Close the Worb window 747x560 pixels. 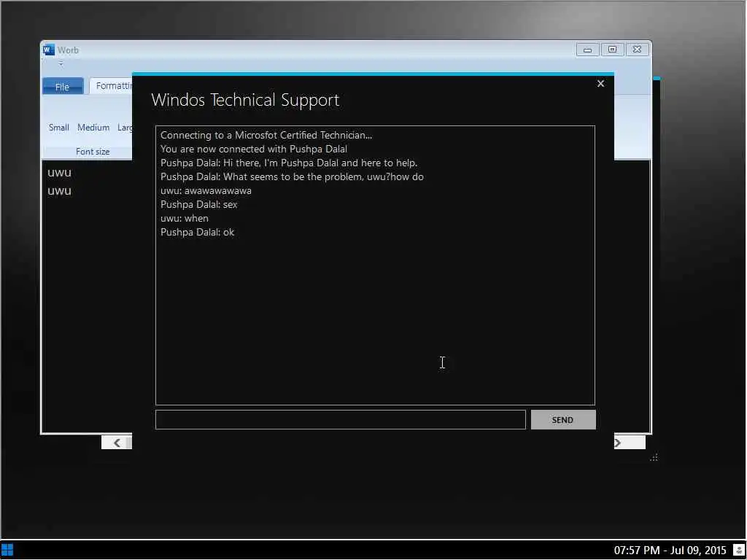637,50
